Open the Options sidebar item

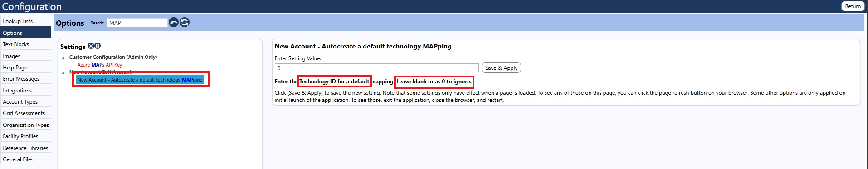pos(25,33)
